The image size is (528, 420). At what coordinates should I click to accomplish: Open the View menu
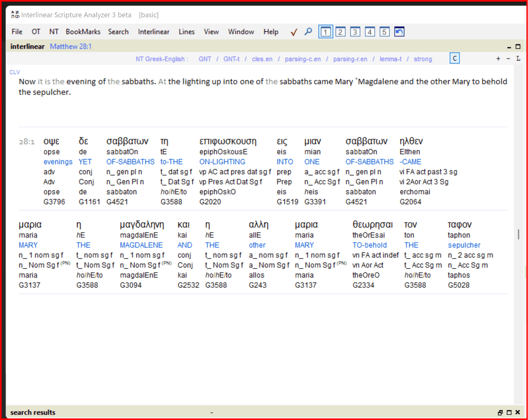click(211, 32)
